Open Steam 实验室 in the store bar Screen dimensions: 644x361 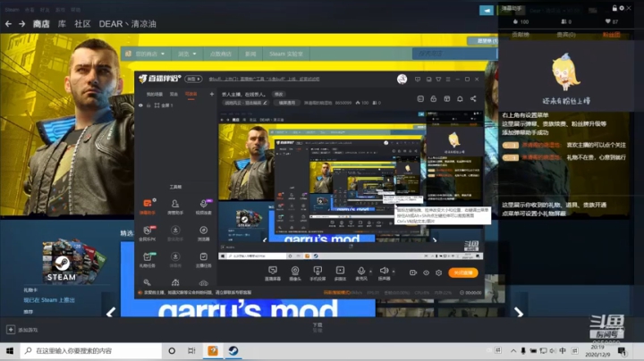(286, 54)
